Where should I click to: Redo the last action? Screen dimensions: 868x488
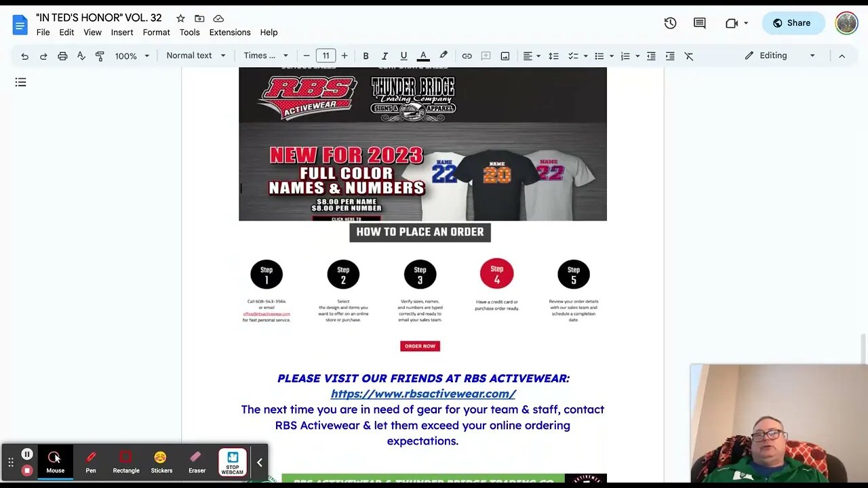pyautogui.click(x=43, y=56)
